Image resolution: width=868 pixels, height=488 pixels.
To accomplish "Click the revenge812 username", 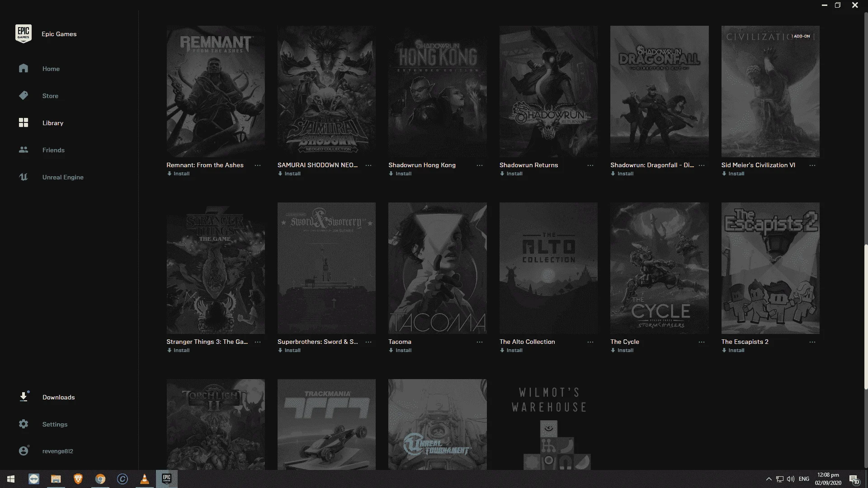I will [58, 451].
